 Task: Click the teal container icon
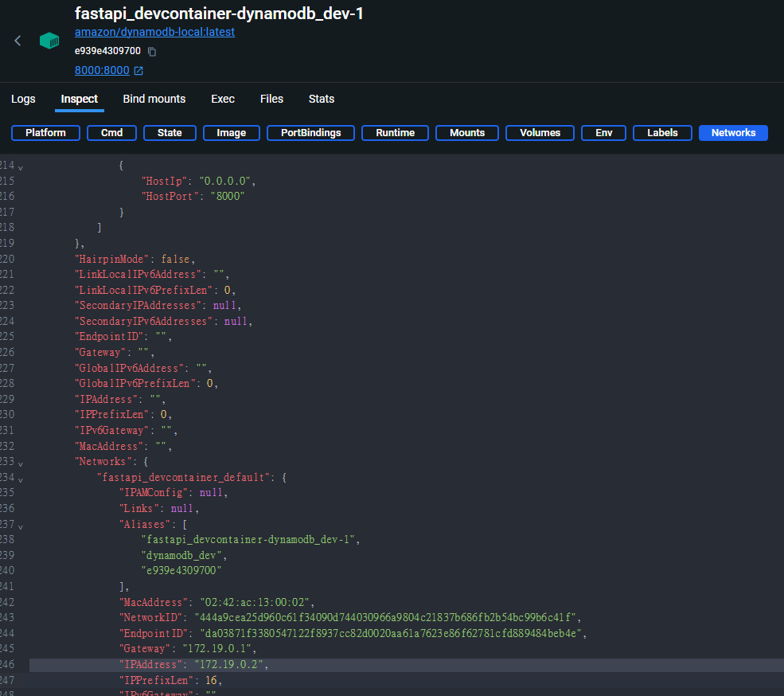tap(49, 41)
